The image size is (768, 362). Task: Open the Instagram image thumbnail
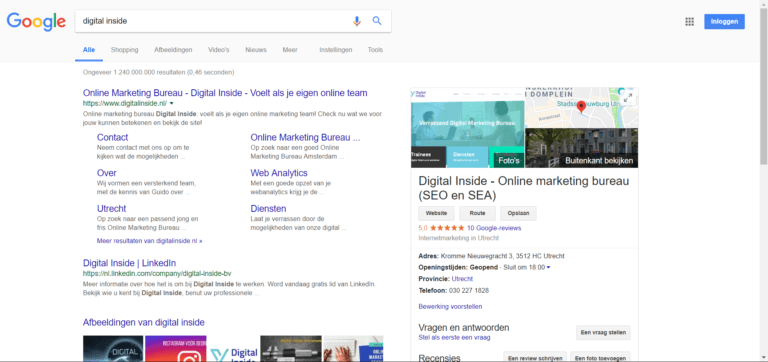pyautogui.click(x=175, y=349)
